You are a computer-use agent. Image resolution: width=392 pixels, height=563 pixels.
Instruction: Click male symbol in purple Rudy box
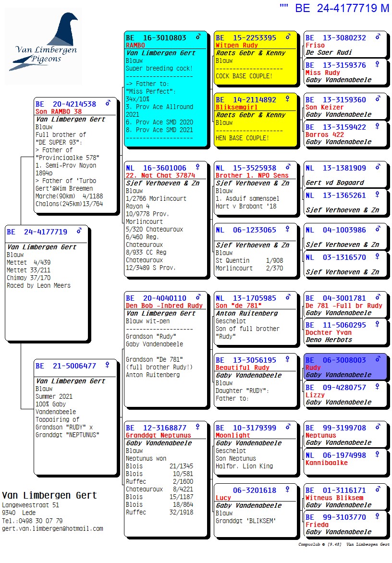(378, 359)
